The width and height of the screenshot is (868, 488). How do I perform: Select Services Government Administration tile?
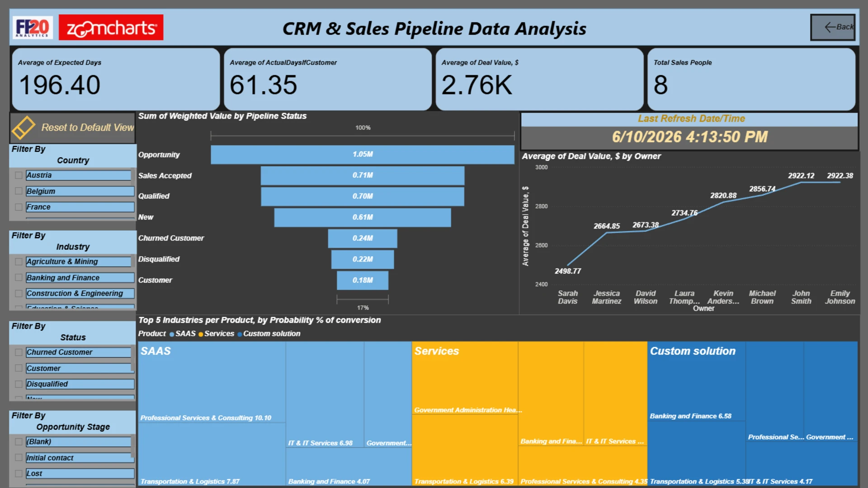[465, 378]
